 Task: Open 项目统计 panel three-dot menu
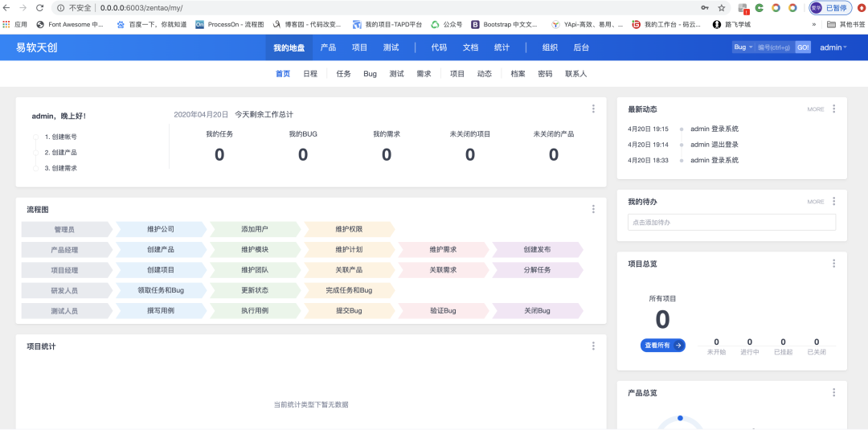[x=593, y=346]
